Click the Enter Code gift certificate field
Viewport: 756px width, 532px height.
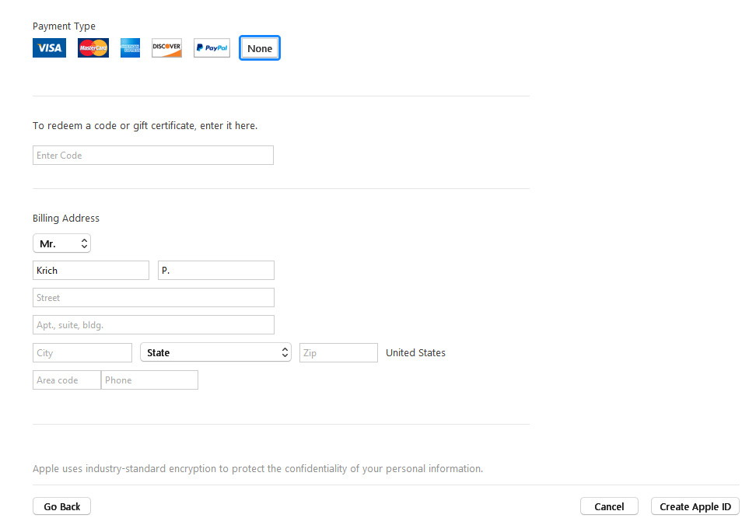point(153,156)
